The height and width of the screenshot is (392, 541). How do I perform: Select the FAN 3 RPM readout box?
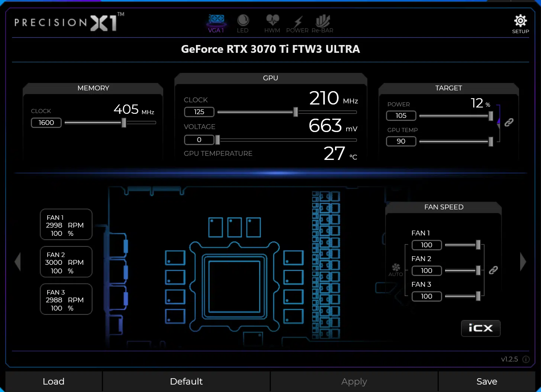click(x=66, y=299)
